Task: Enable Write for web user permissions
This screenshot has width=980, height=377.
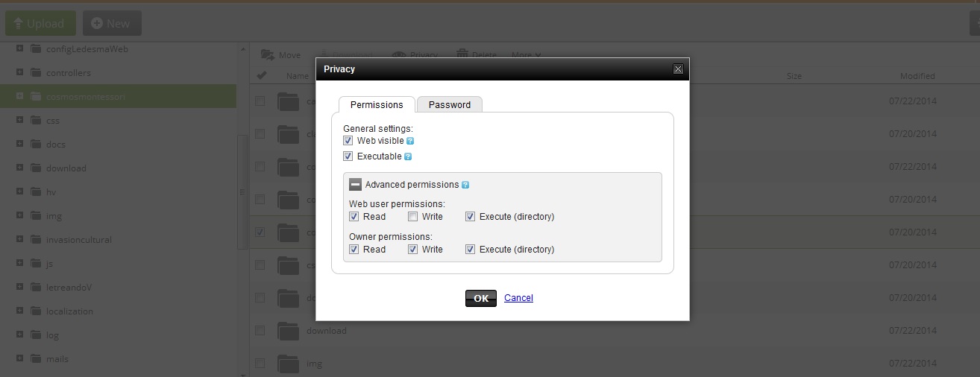Action: click(413, 217)
